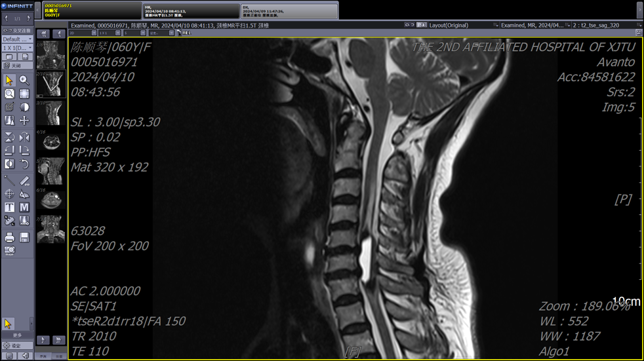Open the 3/10 sagittal series thumbnail

(50, 113)
